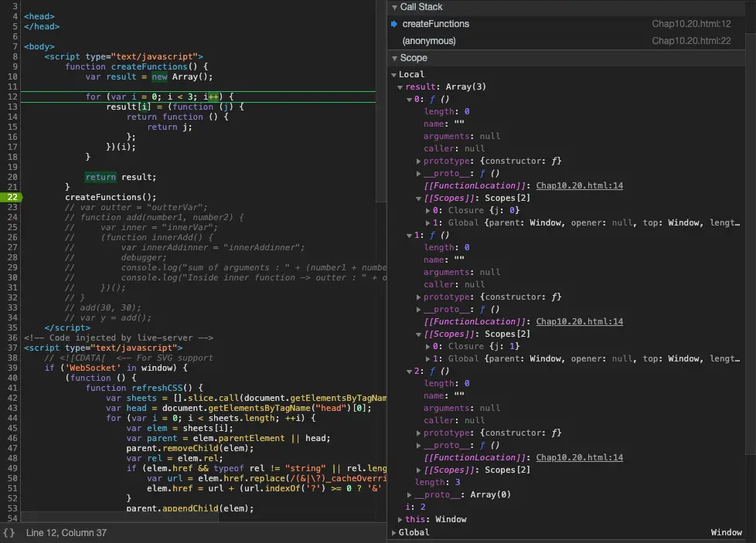
Task: Click the code editor vertical scrollbar
Action: tap(381, 101)
